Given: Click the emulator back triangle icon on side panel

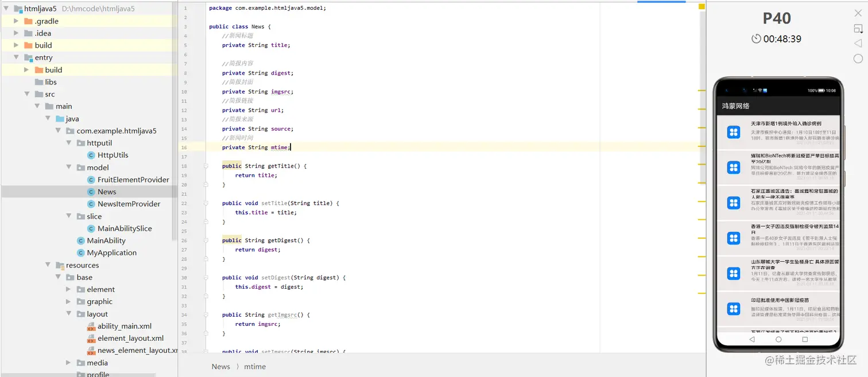Looking at the screenshot, I should [858, 44].
